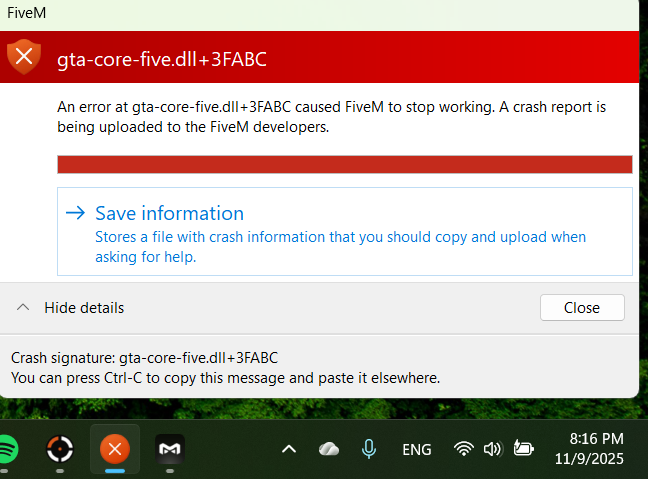The height and width of the screenshot is (479, 648).
Task: Open the OneDrive cloud tray icon
Action: pos(329,449)
